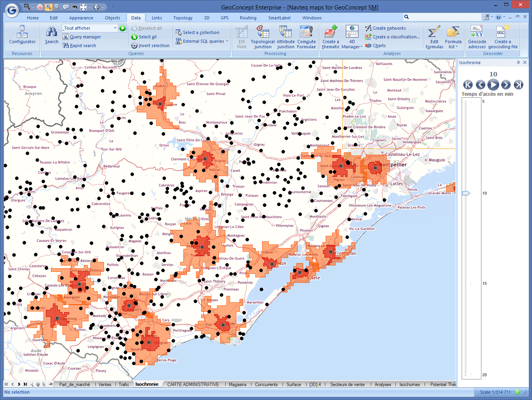Click Select all
The width and height of the screenshot is (532, 400).
click(x=144, y=37)
